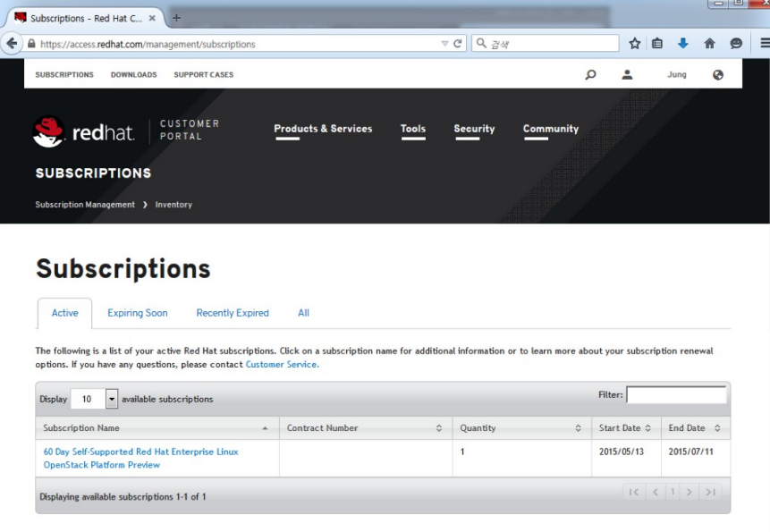Click the chat bubble toolbar icon
770x532 pixels.
tap(736, 44)
